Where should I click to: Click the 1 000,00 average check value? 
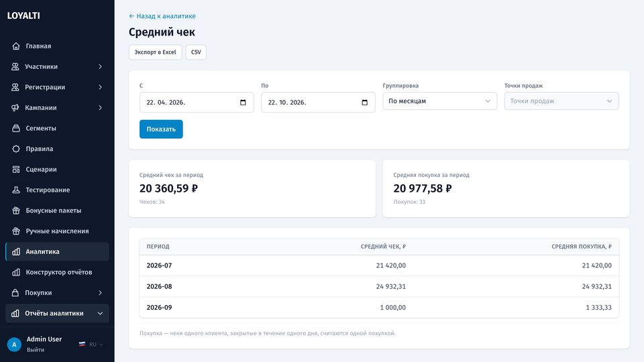pos(392,308)
